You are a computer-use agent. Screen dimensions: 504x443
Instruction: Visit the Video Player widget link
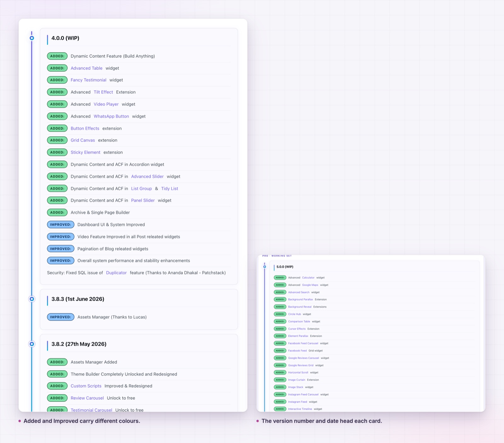click(106, 104)
